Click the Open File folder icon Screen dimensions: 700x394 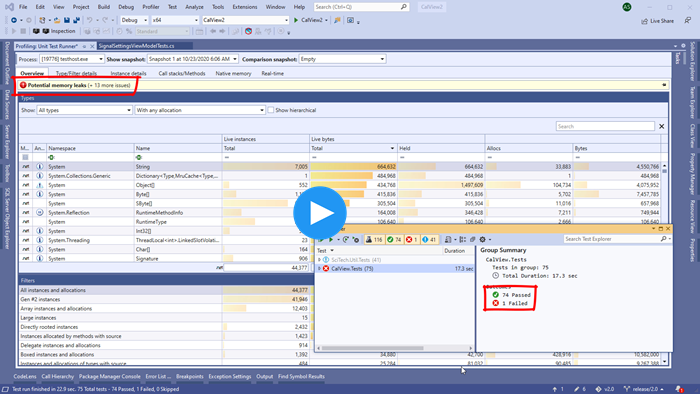coord(57,20)
